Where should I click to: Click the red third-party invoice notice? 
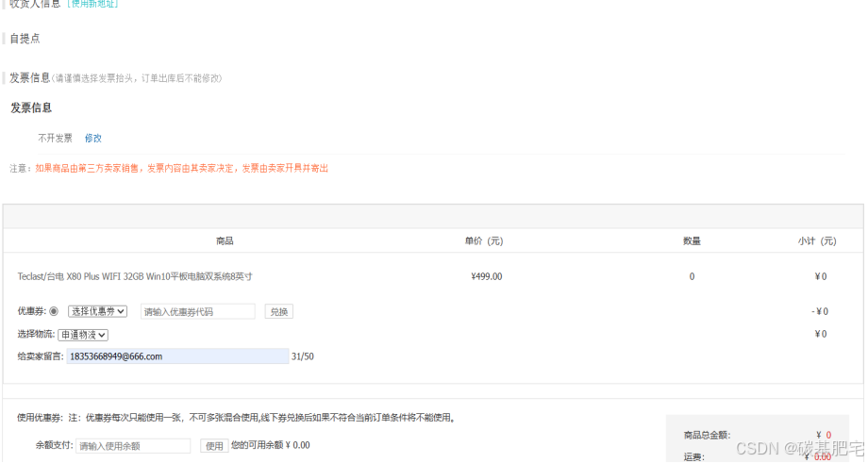point(181,168)
